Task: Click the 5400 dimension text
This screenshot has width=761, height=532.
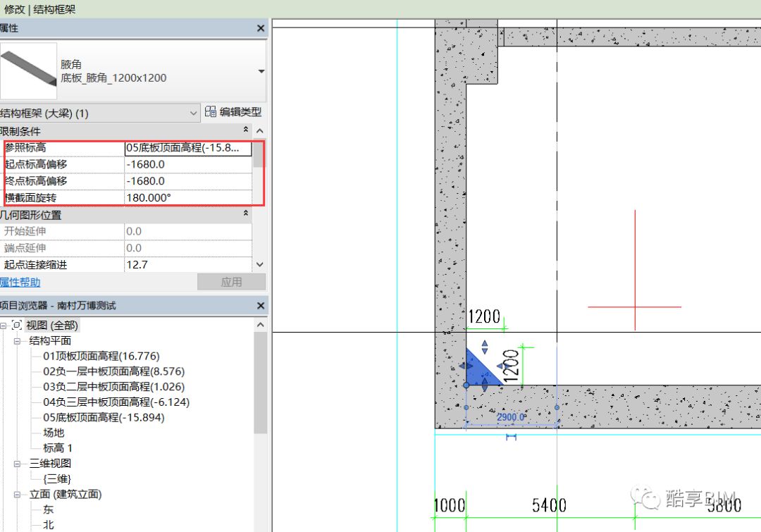Action: [x=549, y=505]
